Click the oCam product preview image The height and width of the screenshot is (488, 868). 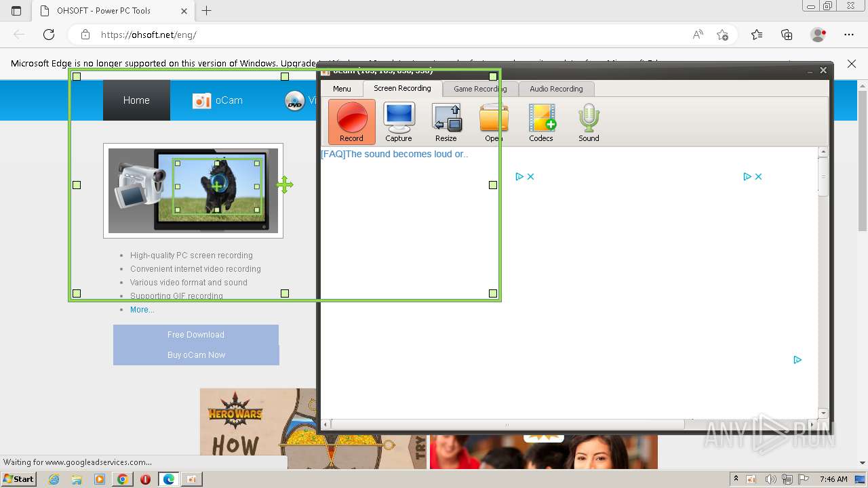point(193,190)
